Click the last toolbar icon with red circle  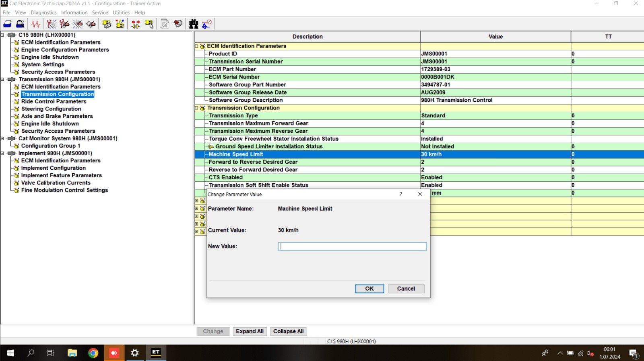[x=207, y=24]
